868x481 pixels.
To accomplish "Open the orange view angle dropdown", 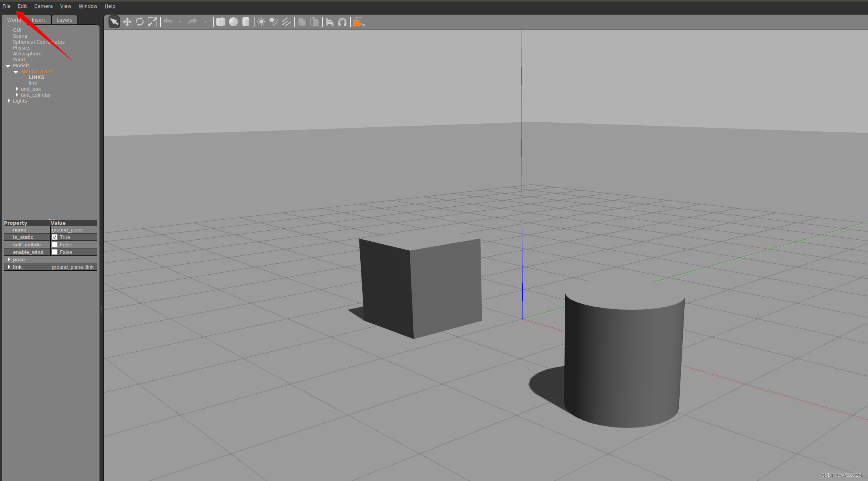I will (x=359, y=22).
